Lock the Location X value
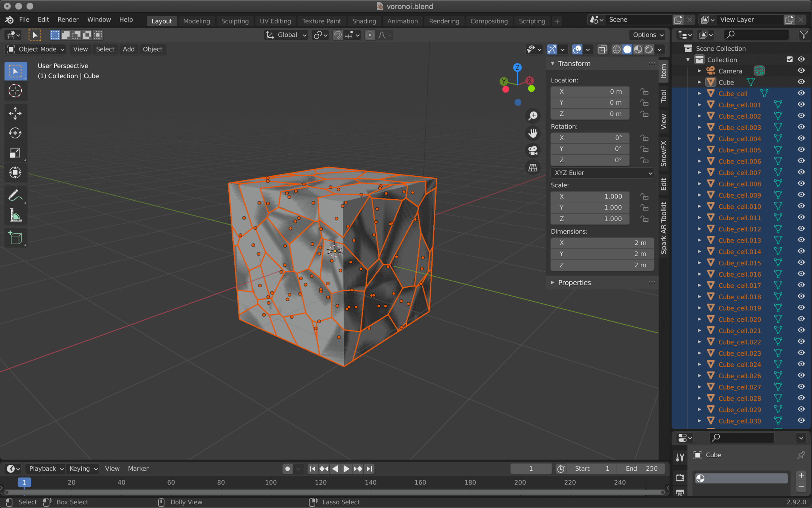812x508 pixels. click(644, 91)
